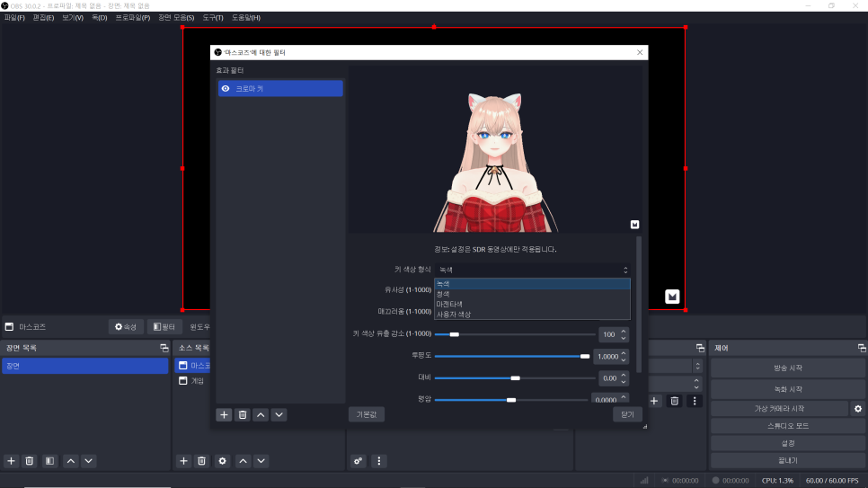The height and width of the screenshot is (488, 868).
Task: Move filter up in the filter dialog
Action: pyautogui.click(x=261, y=415)
